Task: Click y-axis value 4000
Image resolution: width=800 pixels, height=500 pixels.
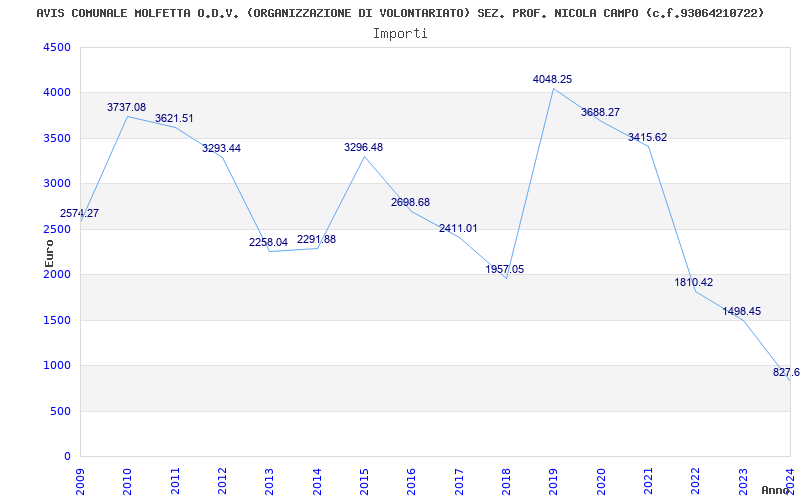Action: point(57,93)
